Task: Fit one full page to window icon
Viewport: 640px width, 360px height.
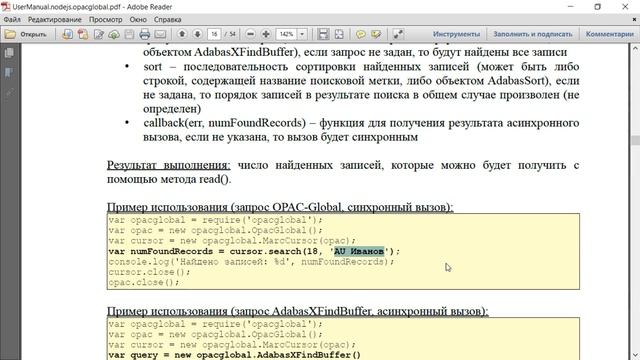Action: click(x=339, y=34)
